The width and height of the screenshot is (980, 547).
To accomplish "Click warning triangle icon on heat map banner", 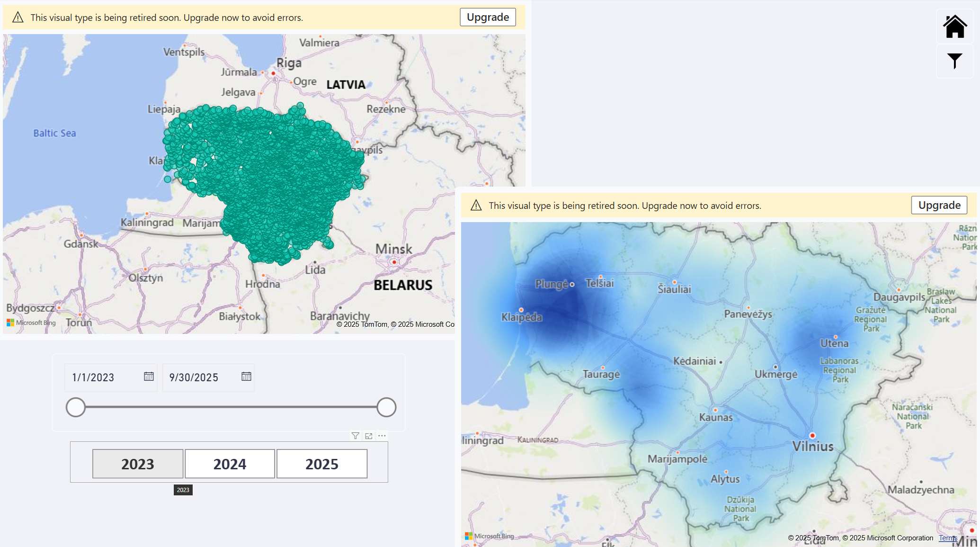I will (476, 206).
